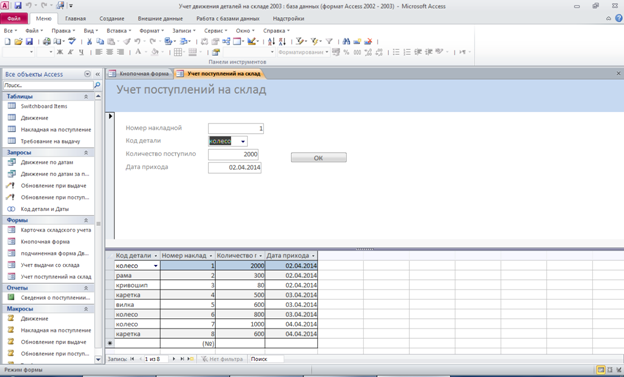Click the numbered list icon
This screenshot has width=624, height=377.
click(x=407, y=52)
